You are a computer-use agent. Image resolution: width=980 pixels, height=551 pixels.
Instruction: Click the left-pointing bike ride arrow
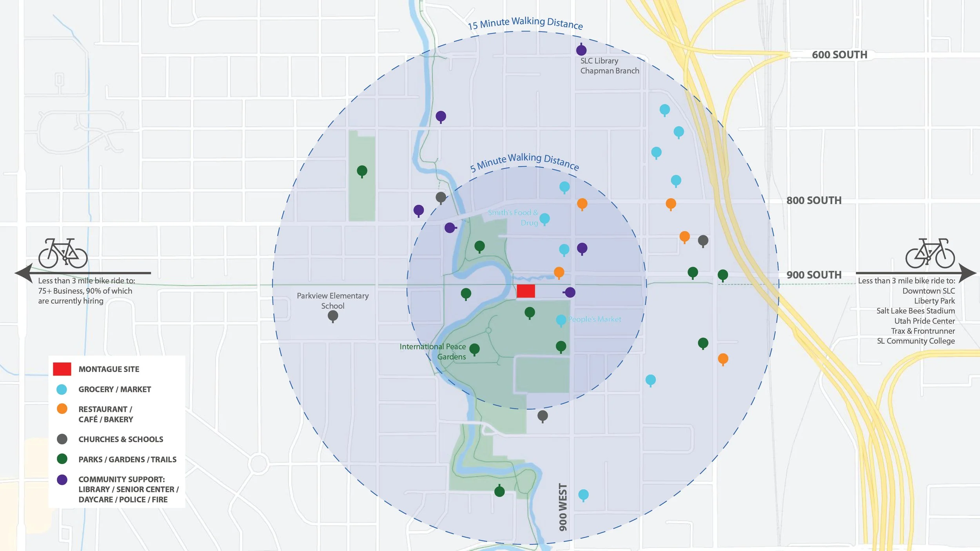[x=25, y=273]
